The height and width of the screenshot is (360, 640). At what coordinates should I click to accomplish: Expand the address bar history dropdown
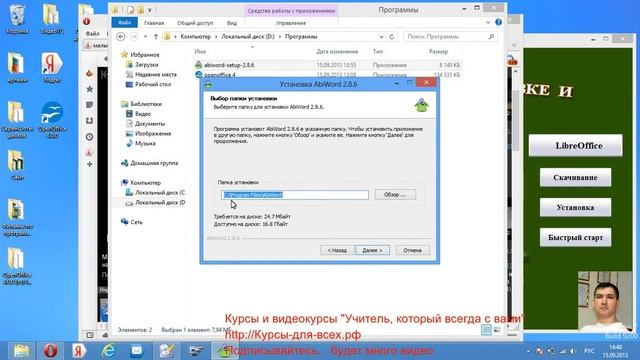(381, 37)
